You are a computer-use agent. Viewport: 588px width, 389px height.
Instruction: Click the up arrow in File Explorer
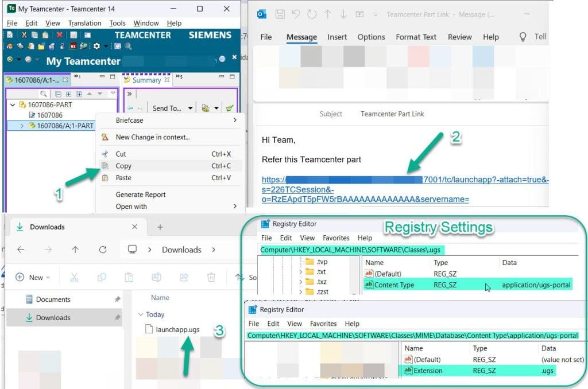75,250
